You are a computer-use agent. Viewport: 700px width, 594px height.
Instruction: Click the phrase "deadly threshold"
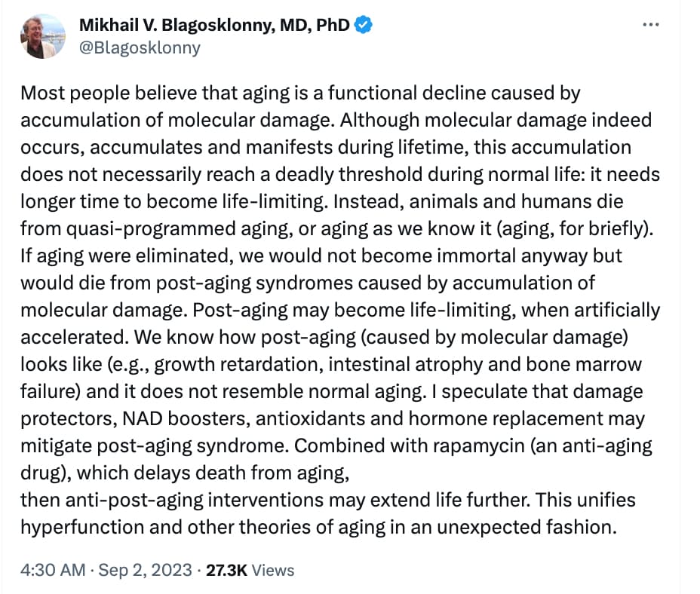coord(348,174)
